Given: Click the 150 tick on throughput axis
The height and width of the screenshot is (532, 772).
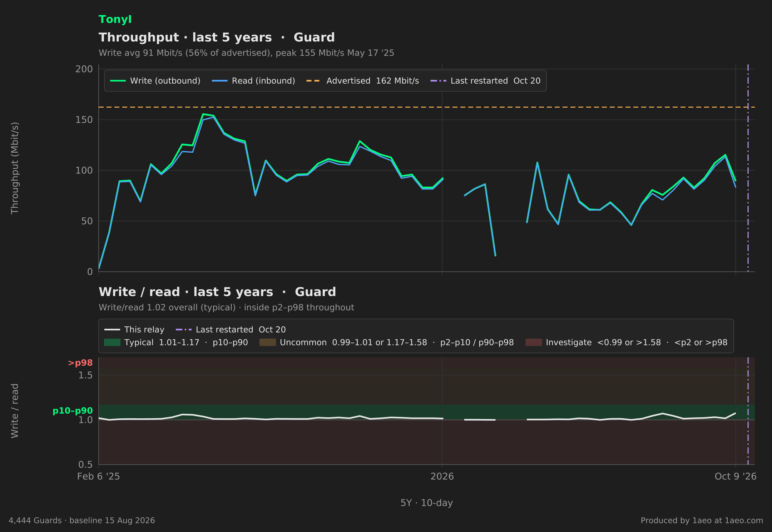Looking at the screenshot, I should coord(84,120).
